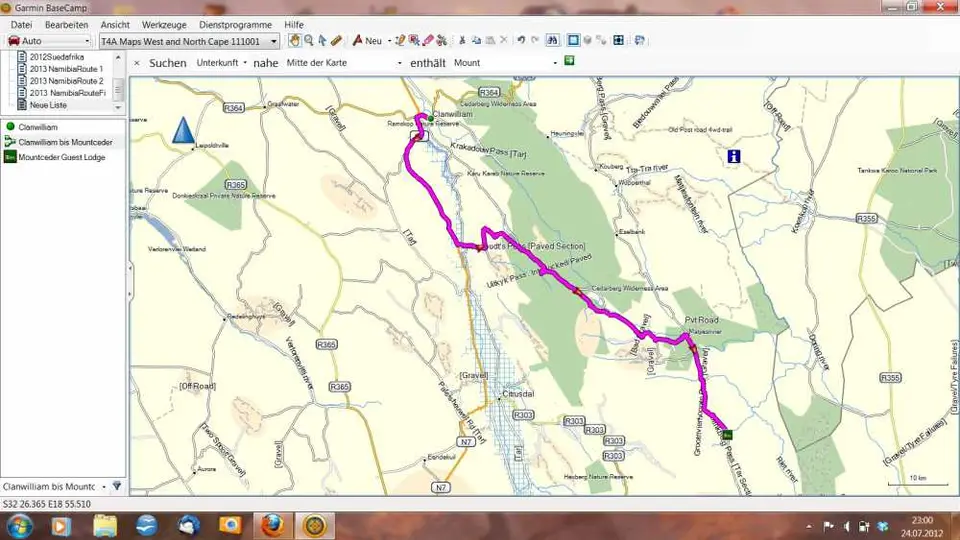Click the Delete X icon in toolbar

503,40
